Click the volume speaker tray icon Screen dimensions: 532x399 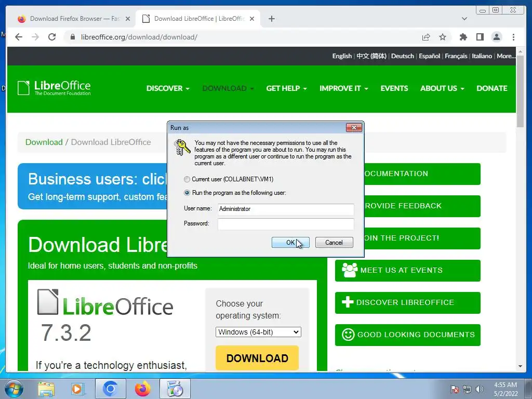coord(479,389)
